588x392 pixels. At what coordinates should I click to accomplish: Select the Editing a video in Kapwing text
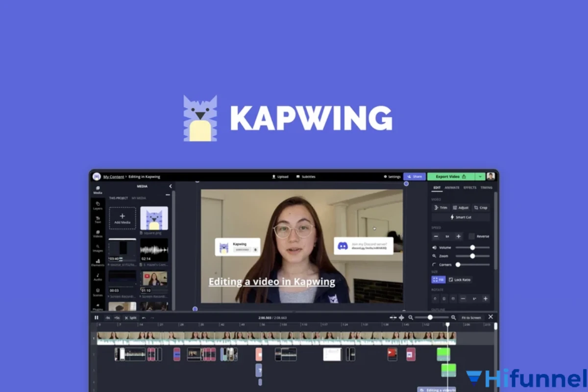[x=272, y=282]
